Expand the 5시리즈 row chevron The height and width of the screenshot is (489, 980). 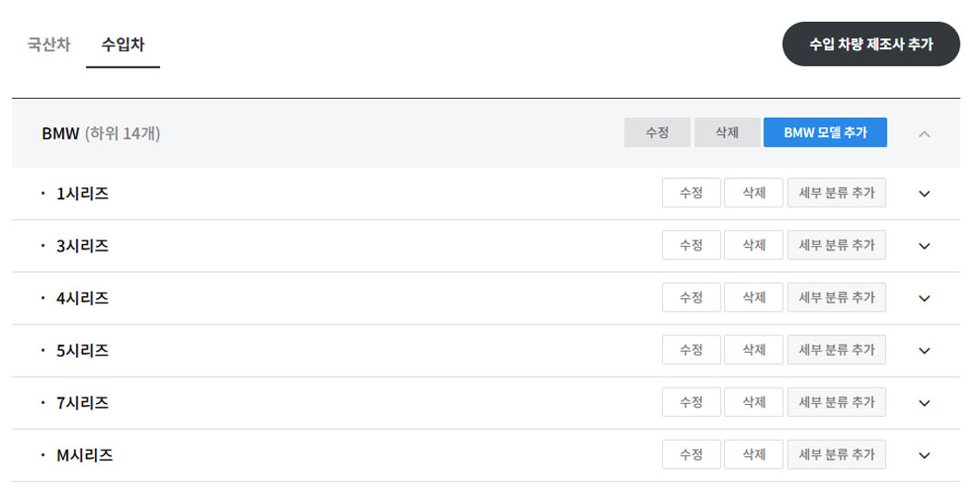(924, 350)
